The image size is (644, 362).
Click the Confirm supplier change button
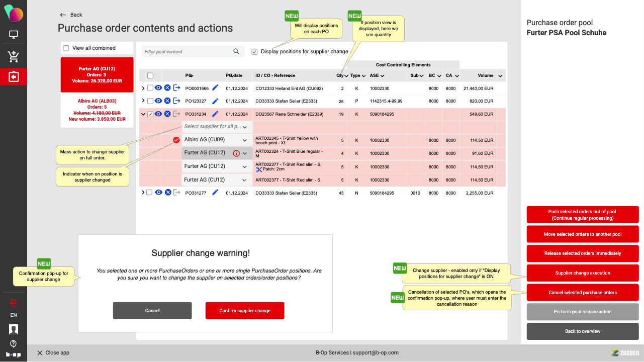pos(245,311)
